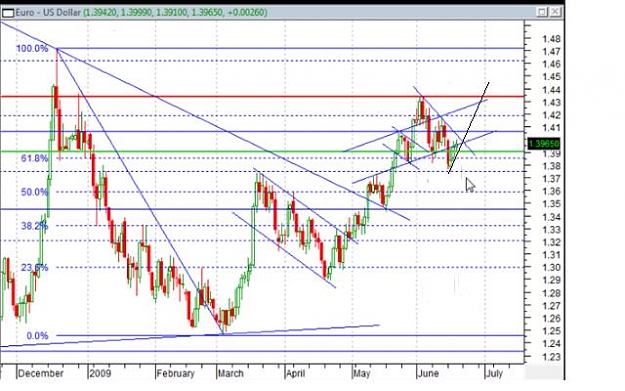
Task: Click the 2009 label on time axis
Action: [100, 373]
